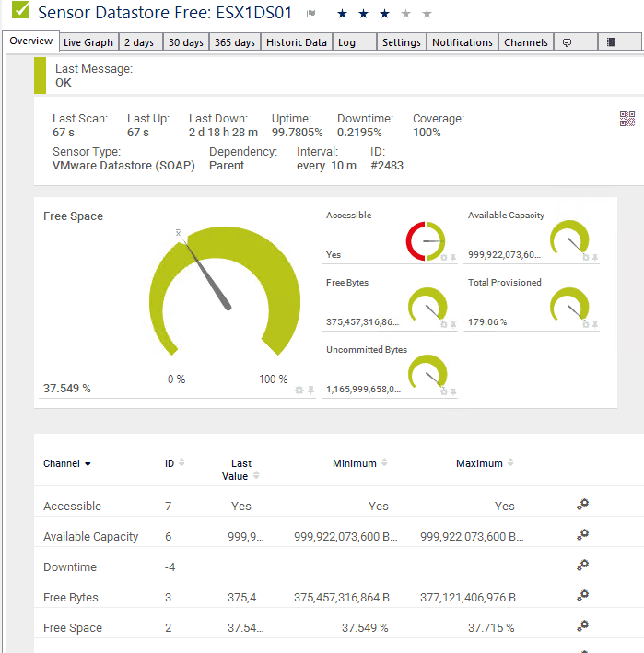Viewport: 644px width, 653px height.
Task: Pin the Total Provisioned gauge
Action: [595, 324]
